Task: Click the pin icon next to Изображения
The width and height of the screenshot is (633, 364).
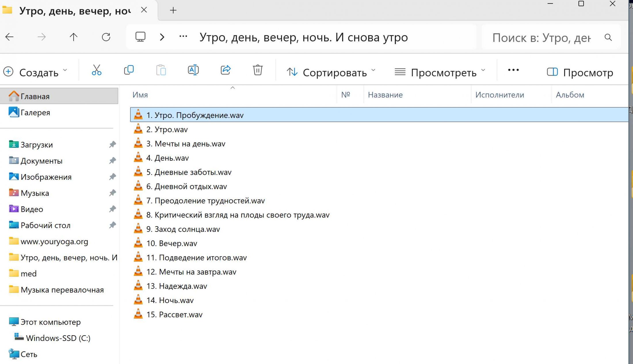Action: coord(113,177)
